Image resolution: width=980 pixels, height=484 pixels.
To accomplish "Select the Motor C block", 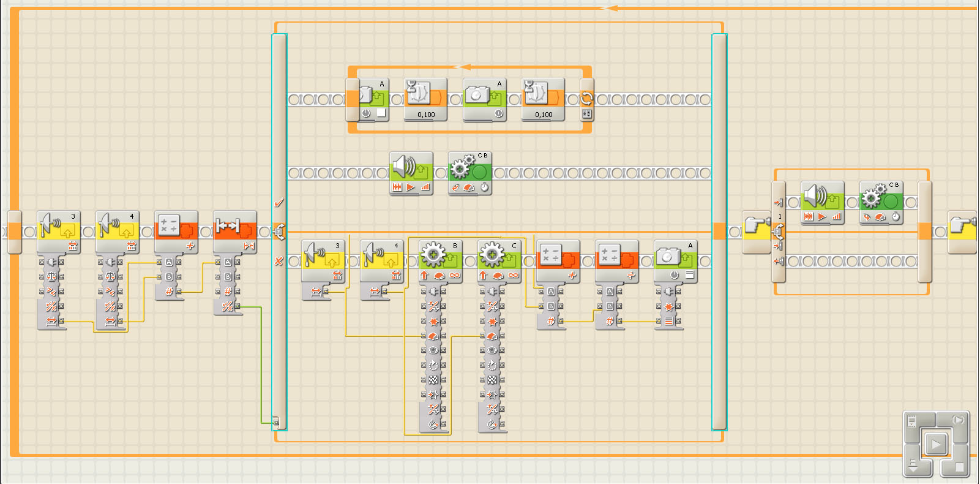I will click(x=499, y=261).
